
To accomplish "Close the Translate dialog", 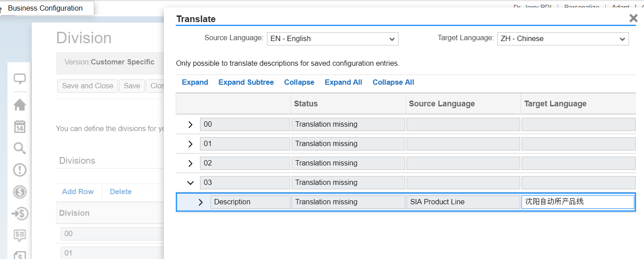I will (633, 18).
